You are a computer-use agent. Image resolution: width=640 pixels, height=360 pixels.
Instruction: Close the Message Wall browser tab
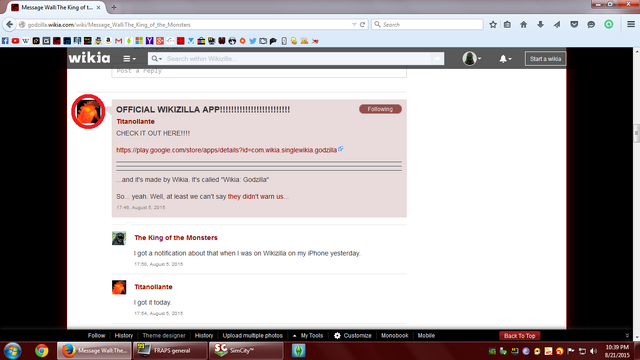(x=98, y=7)
